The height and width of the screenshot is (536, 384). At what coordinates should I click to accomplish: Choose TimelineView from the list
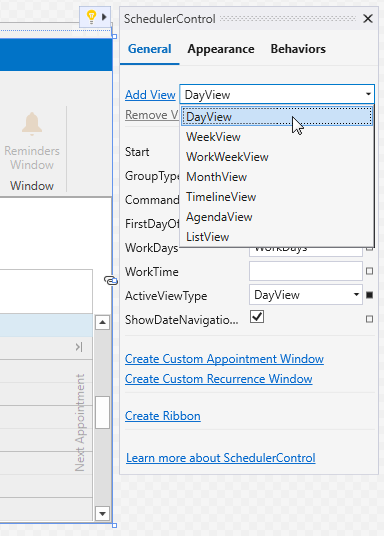277,197
